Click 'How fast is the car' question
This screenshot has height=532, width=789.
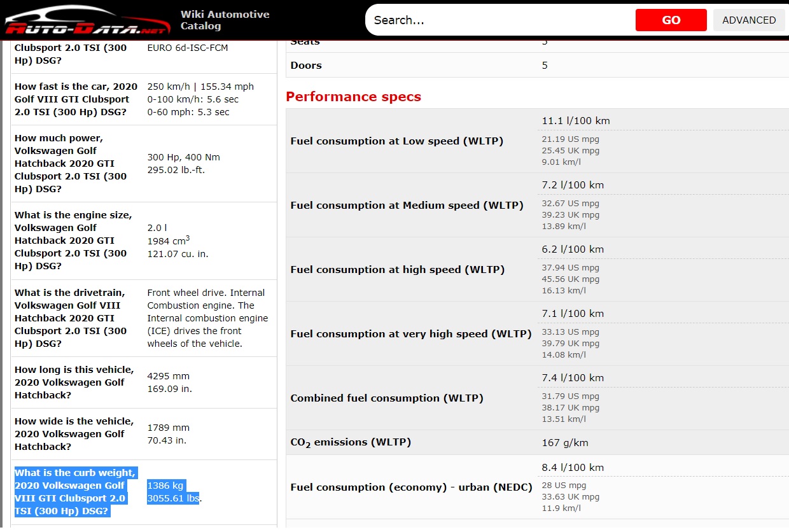tap(76, 99)
